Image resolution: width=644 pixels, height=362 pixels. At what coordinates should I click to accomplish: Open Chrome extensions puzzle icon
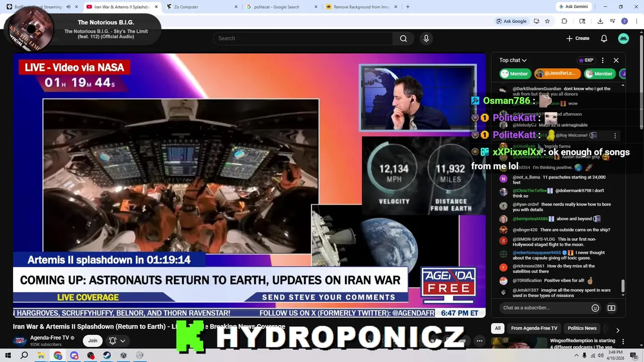(x=564, y=21)
